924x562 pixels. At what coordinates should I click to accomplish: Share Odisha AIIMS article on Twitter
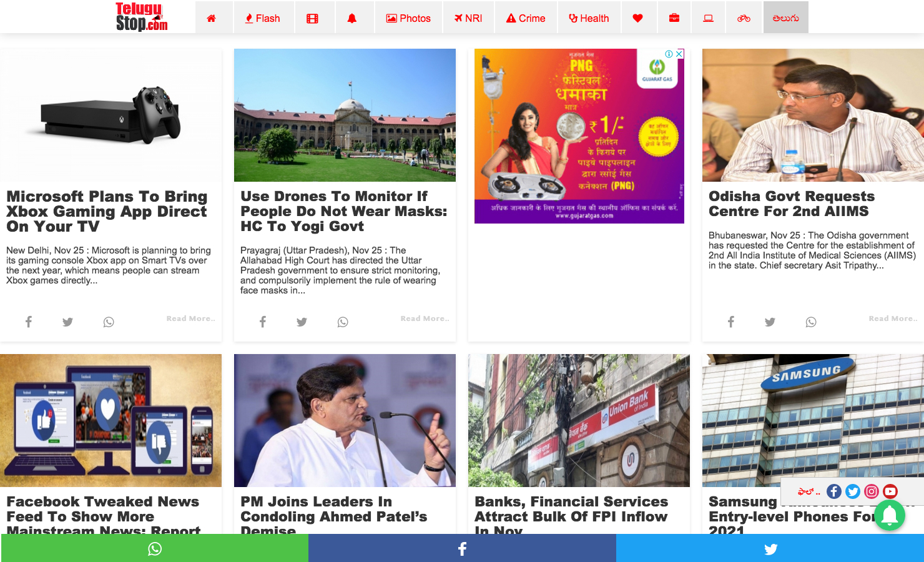[x=770, y=322]
